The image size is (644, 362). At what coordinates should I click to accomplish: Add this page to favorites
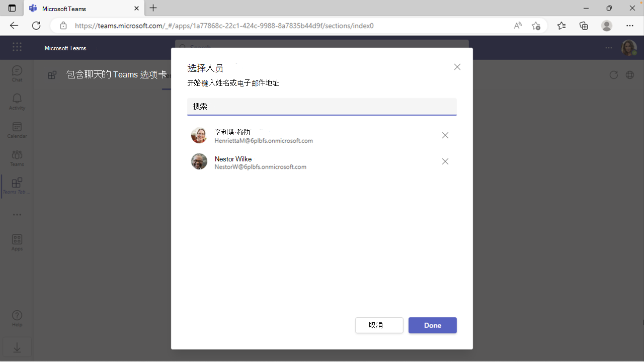click(x=536, y=26)
